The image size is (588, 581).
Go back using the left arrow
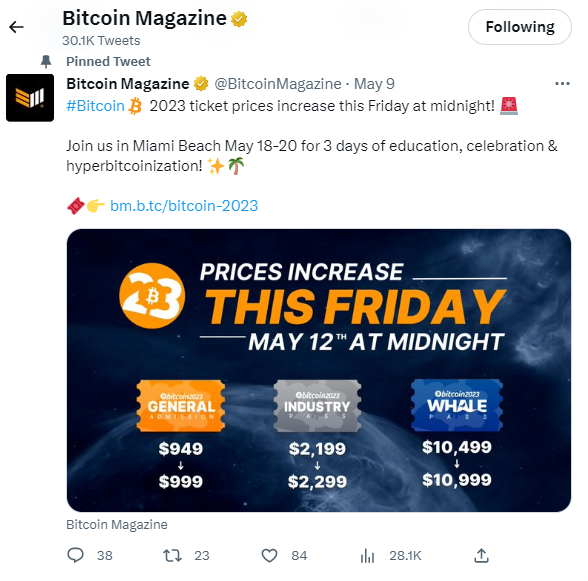pyautogui.click(x=16, y=27)
